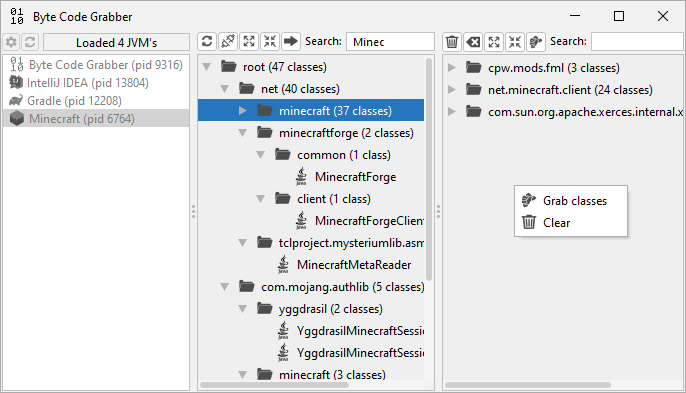Expand all nodes in the middle class tree
686x393 pixels.
[249, 42]
